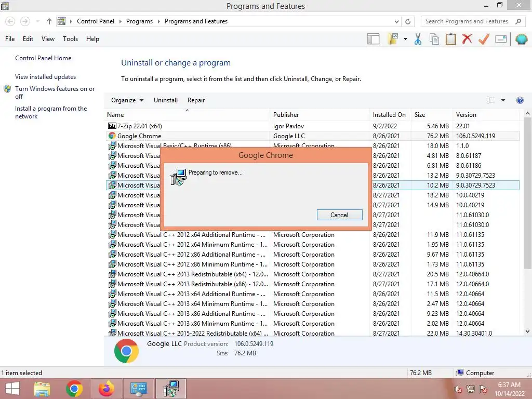532x399 pixels.
Task: Open the File menu
Action: point(10,39)
